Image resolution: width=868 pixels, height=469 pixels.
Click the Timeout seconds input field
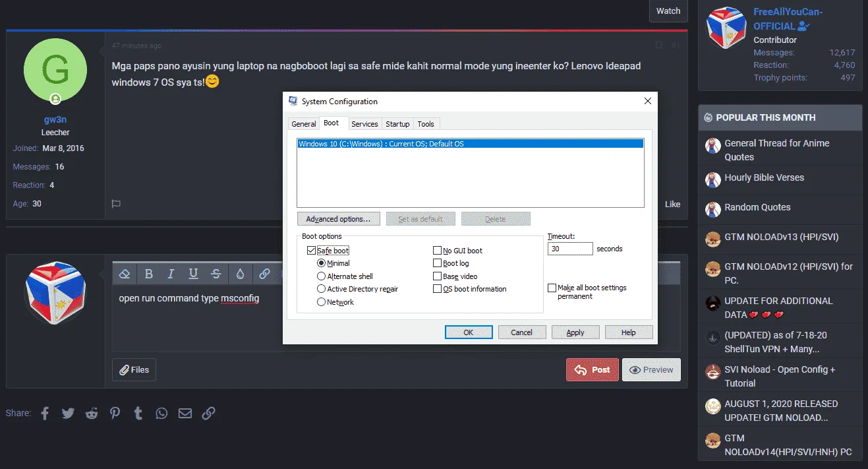click(x=570, y=249)
